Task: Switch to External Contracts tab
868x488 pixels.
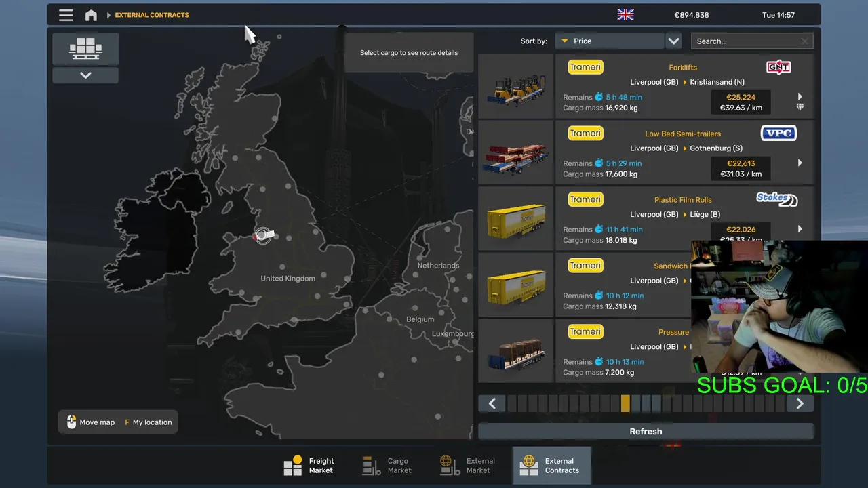Action: 551,466
